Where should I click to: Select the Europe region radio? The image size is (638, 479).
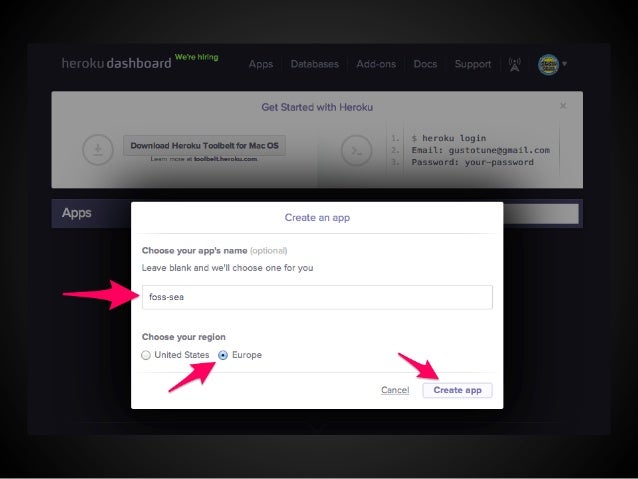[223, 355]
